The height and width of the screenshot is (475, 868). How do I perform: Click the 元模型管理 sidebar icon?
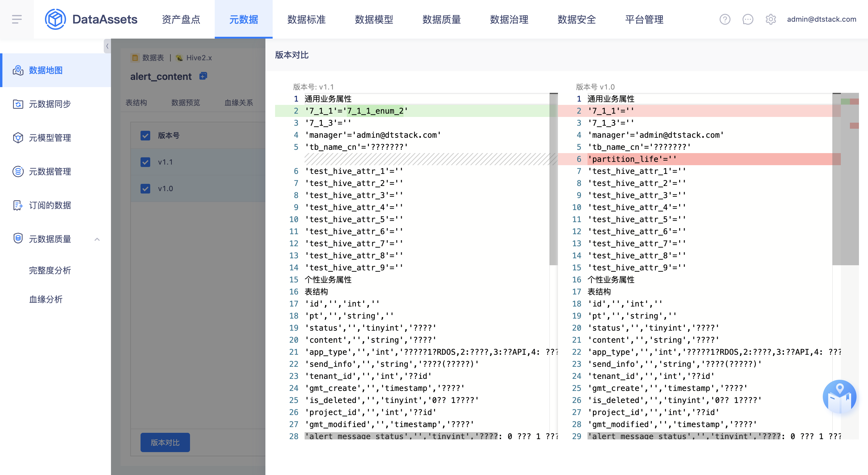click(18, 138)
